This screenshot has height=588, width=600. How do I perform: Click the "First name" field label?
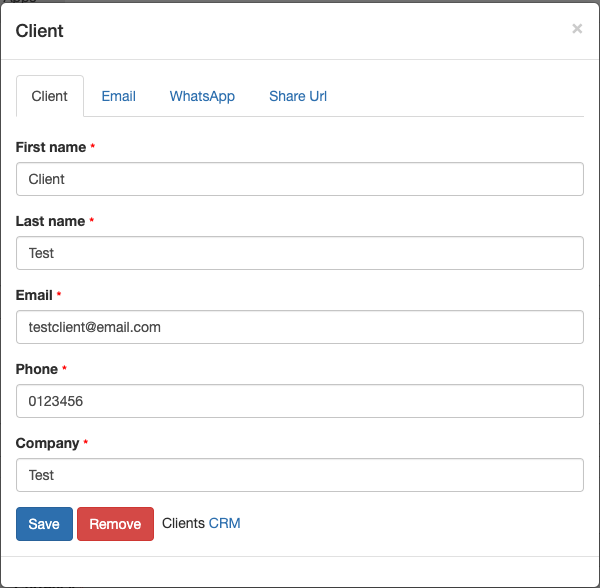pos(51,147)
